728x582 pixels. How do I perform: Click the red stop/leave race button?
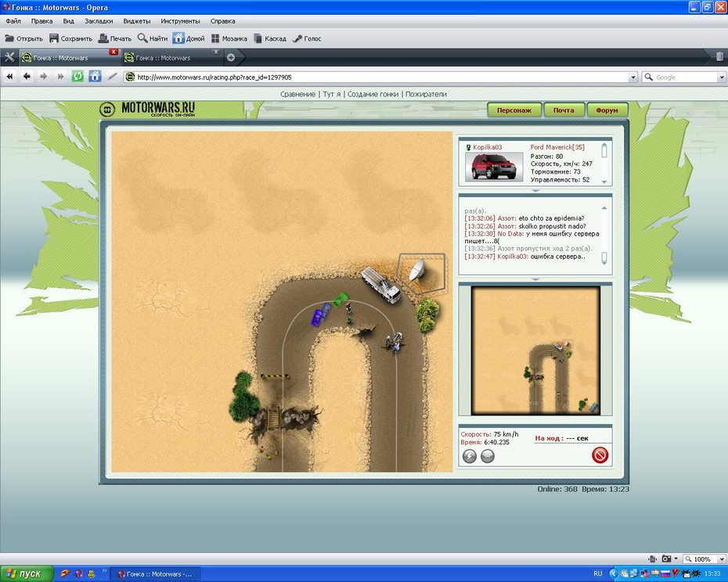click(600, 454)
